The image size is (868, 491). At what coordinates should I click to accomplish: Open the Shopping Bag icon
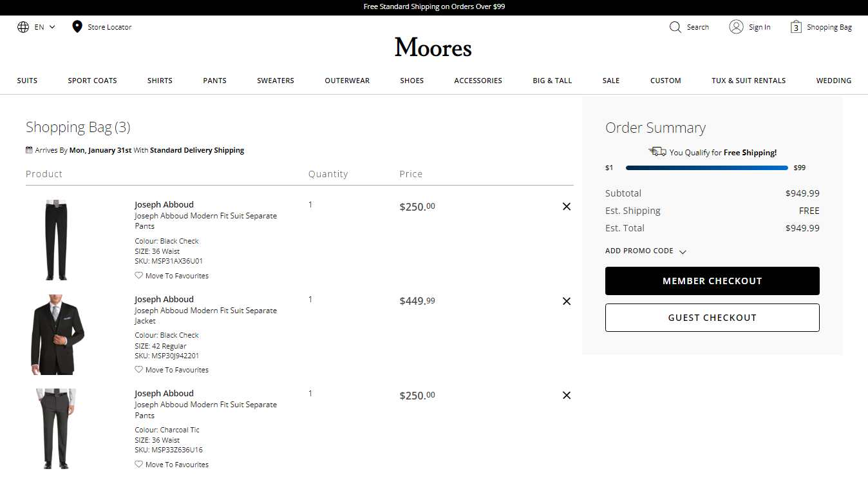point(796,27)
